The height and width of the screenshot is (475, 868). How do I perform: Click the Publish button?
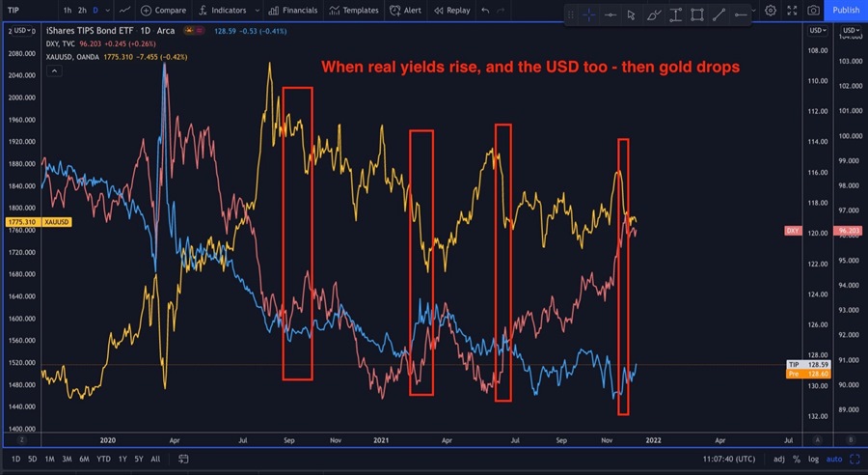[x=845, y=10]
